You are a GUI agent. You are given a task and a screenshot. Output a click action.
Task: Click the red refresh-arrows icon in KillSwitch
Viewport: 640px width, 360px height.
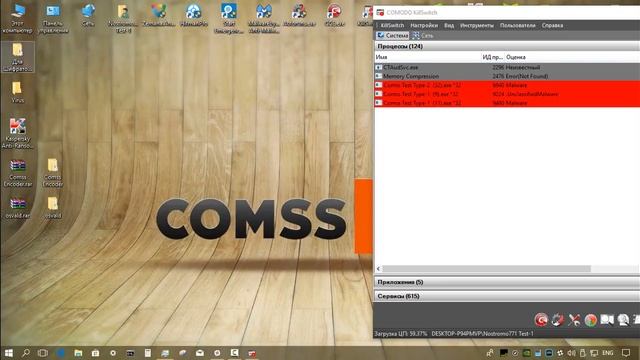pyautogui.click(x=558, y=320)
